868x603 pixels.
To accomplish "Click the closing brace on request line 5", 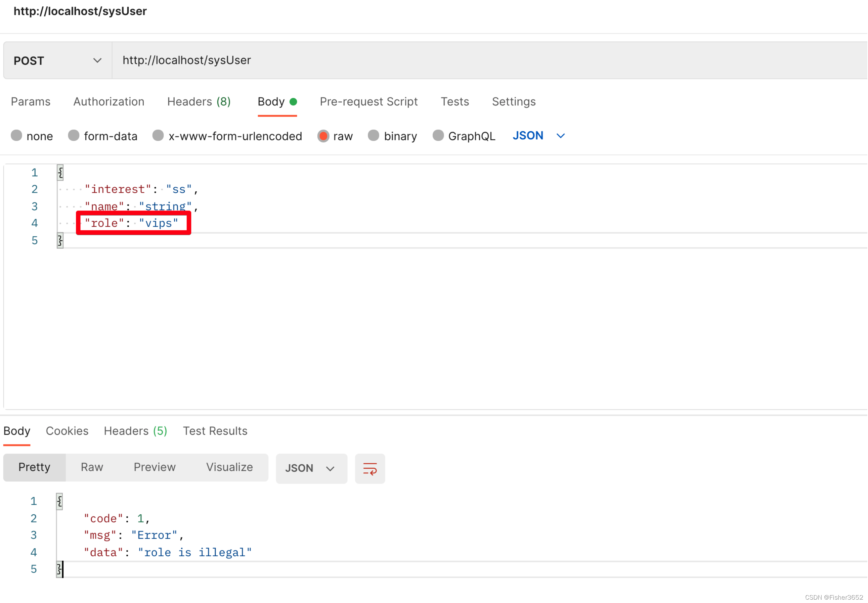I will [x=60, y=240].
